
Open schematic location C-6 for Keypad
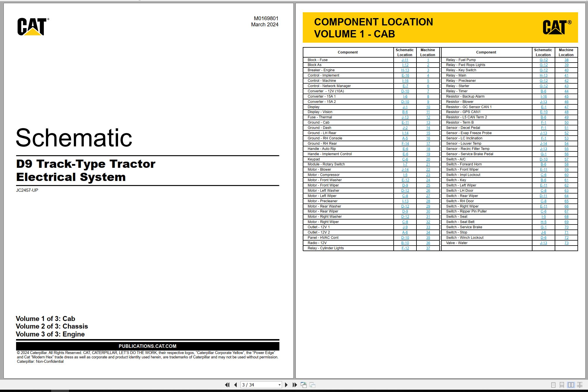point(405,159)
